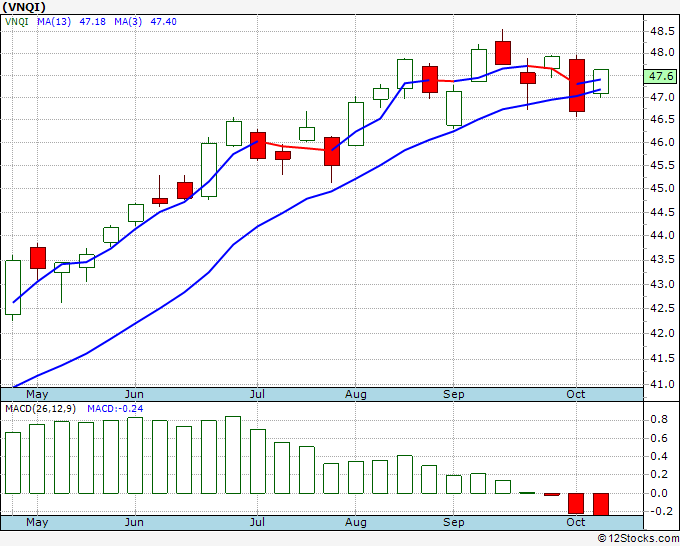Click the 41.0 price axis label
The image size is (680, 546).
662,384
